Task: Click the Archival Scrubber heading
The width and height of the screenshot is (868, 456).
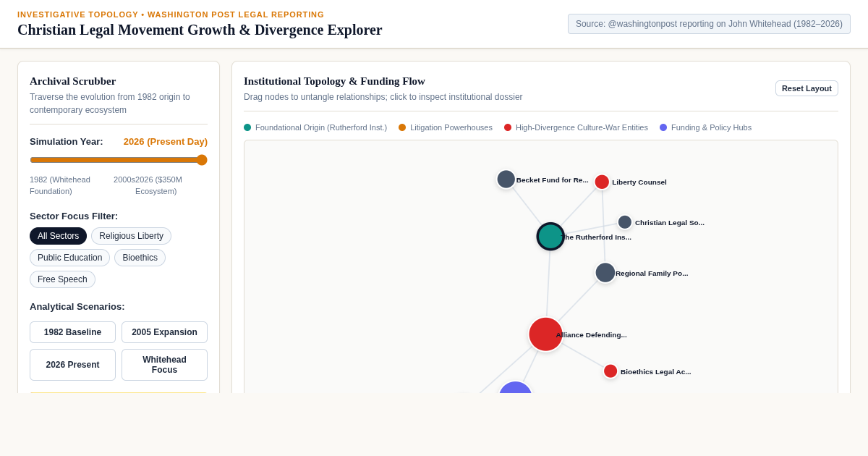Action: (x=72, y=81)
